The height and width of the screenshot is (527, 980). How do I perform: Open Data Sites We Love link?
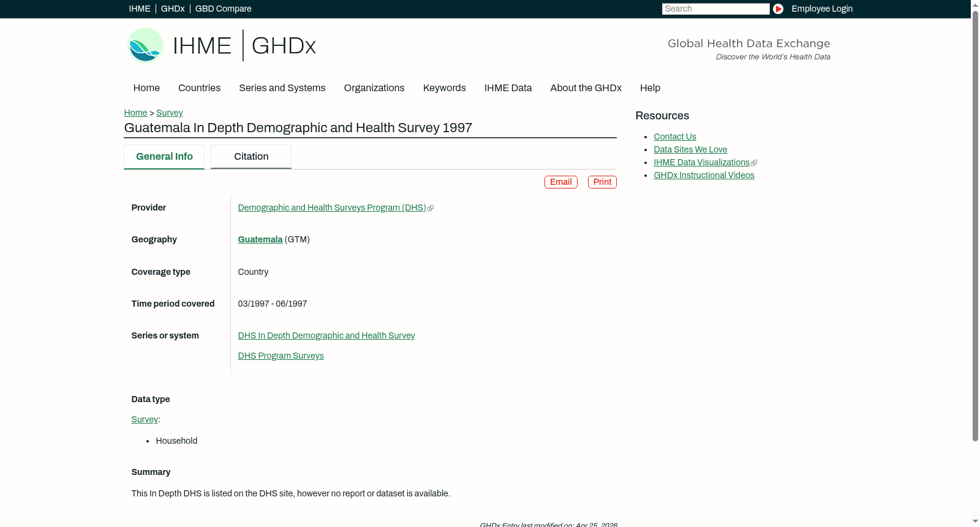[690, 150]
